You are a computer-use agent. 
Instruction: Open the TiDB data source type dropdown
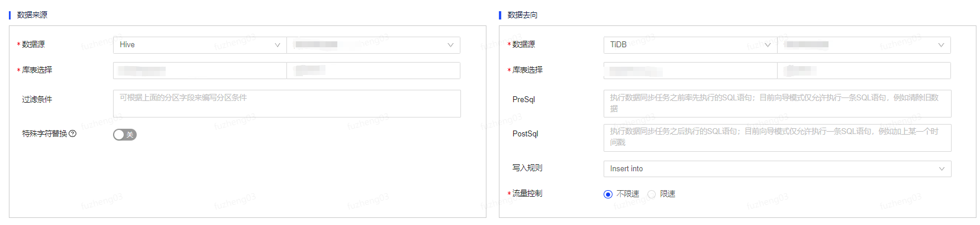point(690,45)
